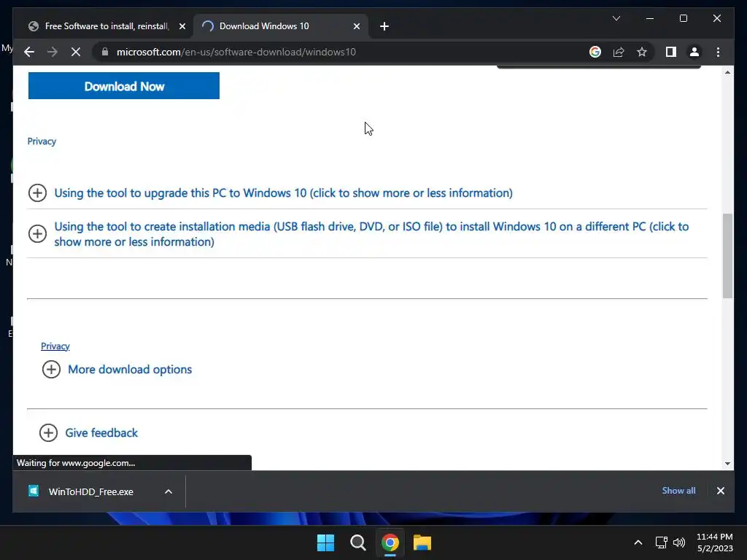This screenshot has width=747, height=560.
Task: Open the clock and date panel
Action: click(x=715, y=542)
